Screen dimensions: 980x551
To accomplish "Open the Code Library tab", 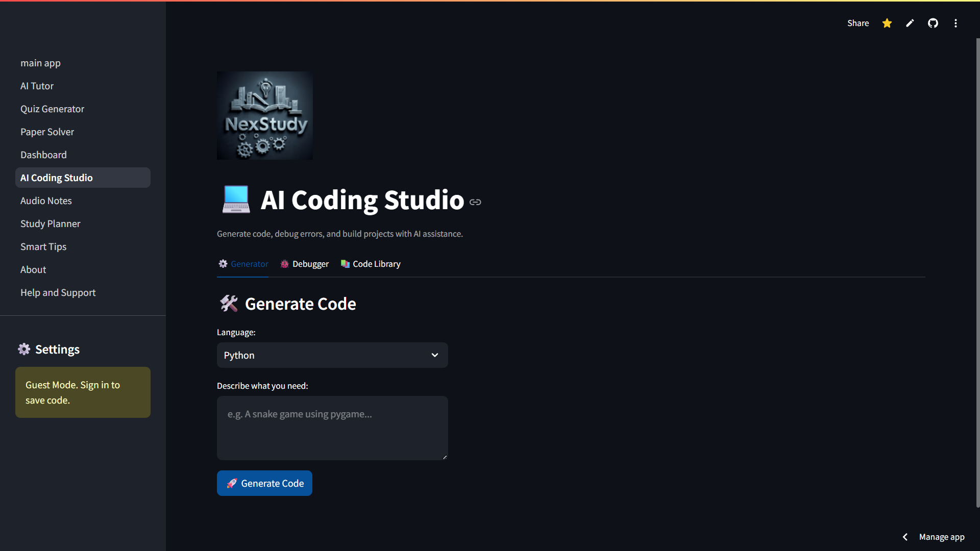I will [x=371, y=264].
